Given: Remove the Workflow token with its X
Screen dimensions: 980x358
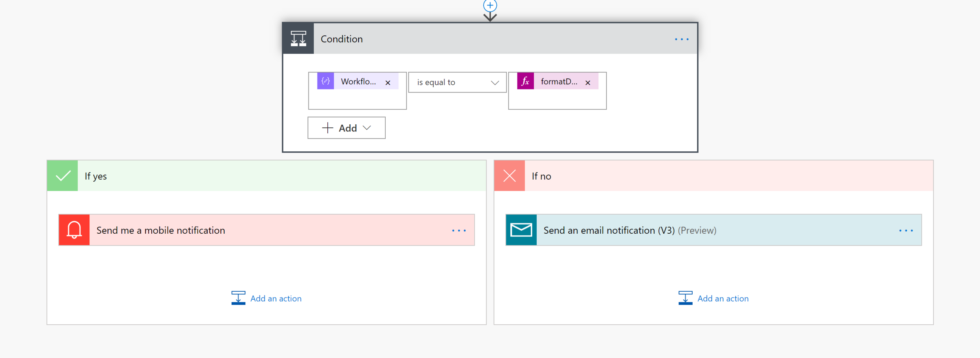Looking at the screenshot, I should coord(388,82).
